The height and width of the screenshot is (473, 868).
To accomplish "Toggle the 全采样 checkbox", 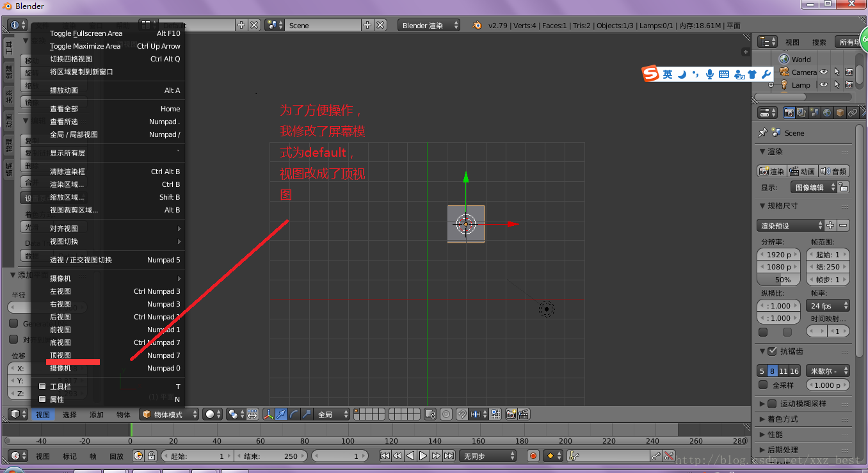I will [x=763, y=385].
